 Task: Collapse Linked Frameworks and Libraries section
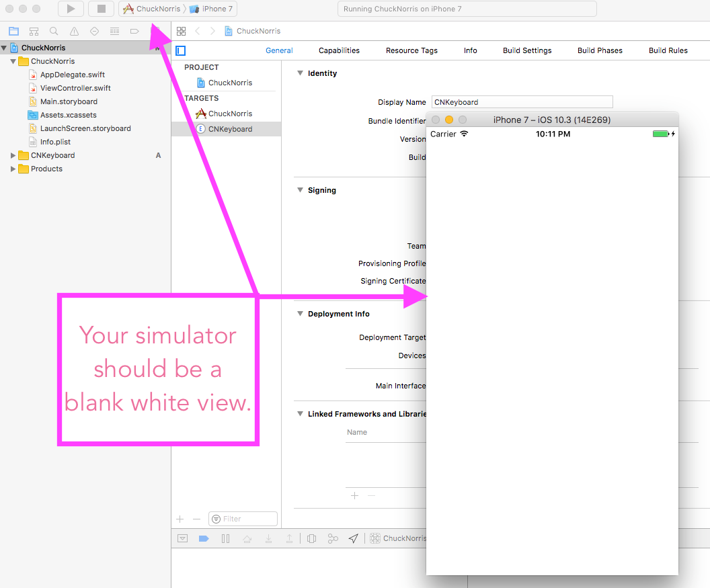(x=300, y=414)
